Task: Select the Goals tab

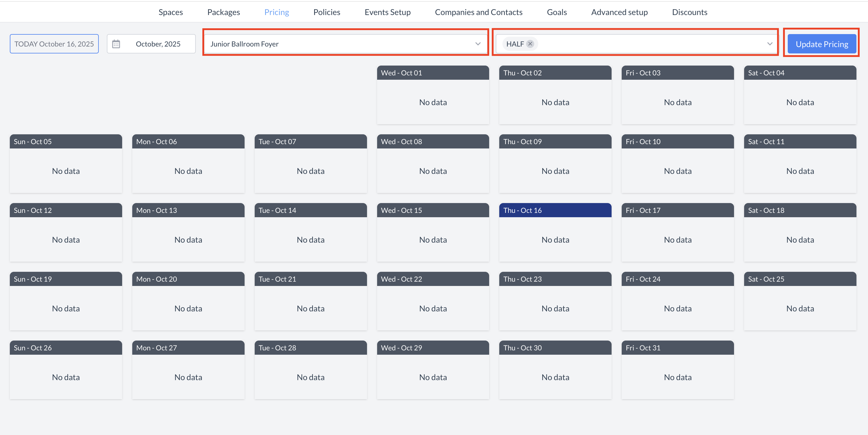Action: click(x=557, y=12)
